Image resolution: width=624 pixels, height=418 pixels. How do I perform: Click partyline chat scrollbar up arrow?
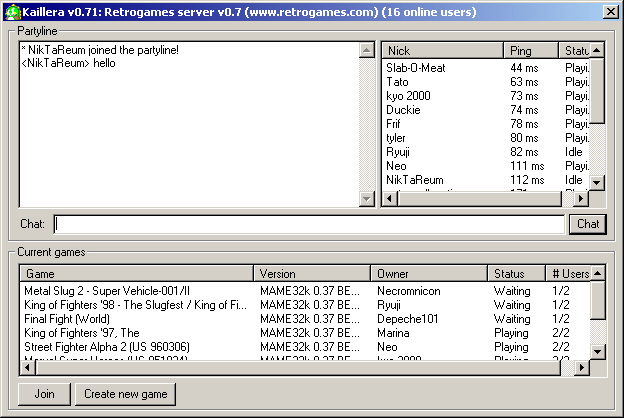367,50
